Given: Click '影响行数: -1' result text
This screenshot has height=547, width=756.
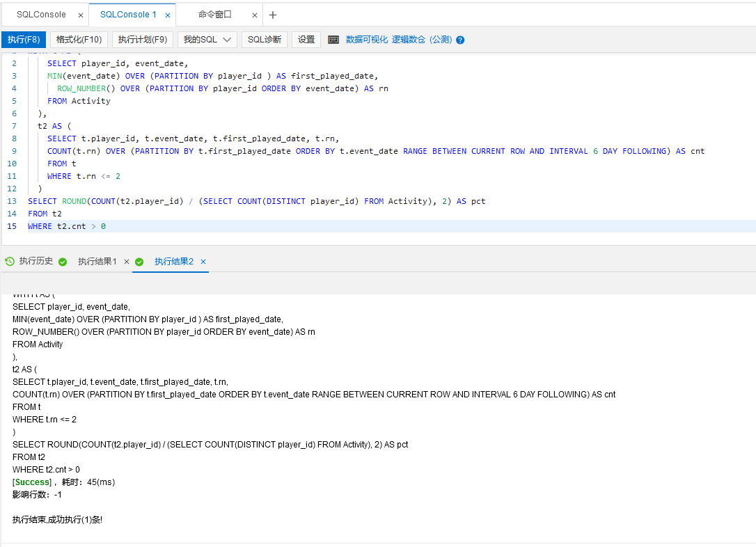Looking at the screenshot, I should [37, 495].
